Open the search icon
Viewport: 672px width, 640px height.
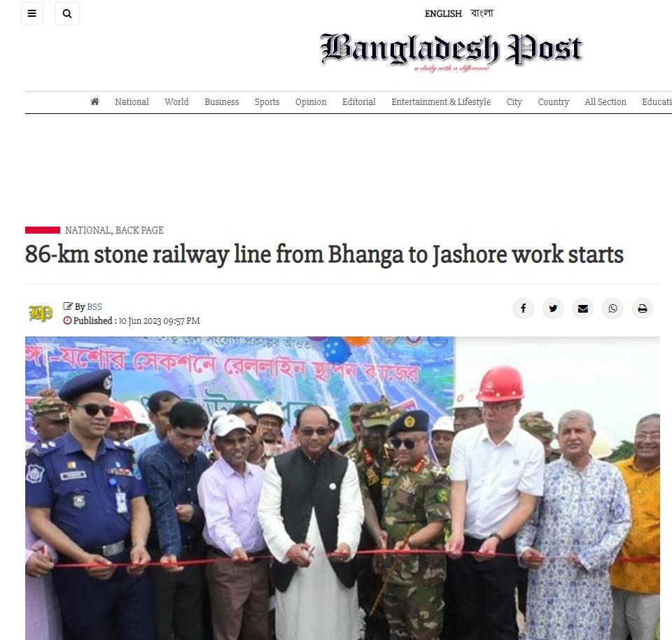[67, 13]
